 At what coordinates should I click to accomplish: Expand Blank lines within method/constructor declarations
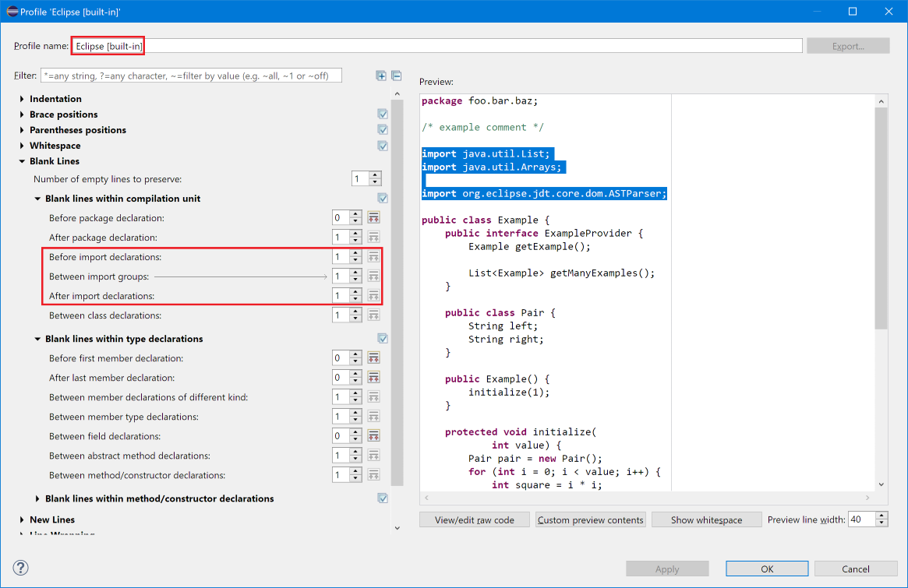[37, 499]
